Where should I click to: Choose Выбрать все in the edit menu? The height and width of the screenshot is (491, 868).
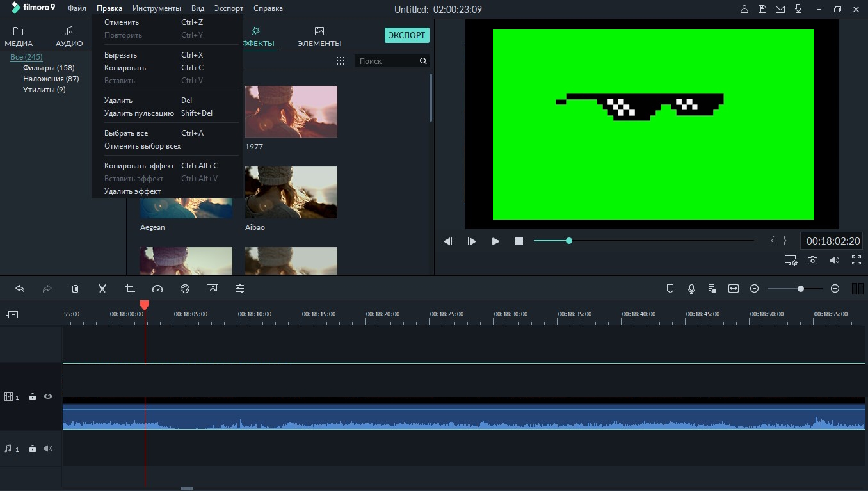(x=126, y=133)
